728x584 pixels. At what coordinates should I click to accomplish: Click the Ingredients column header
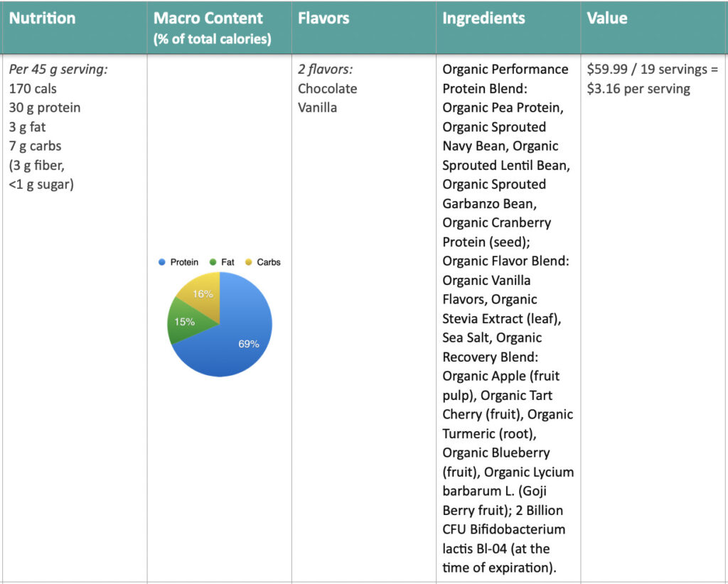(x=483, y=18)
